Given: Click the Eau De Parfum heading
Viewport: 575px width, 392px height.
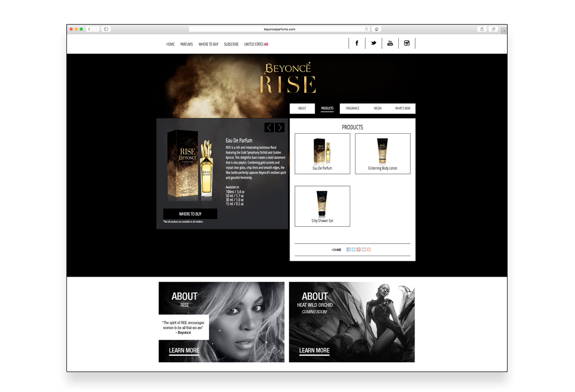Looking at the screenshot, I should 239,141.
